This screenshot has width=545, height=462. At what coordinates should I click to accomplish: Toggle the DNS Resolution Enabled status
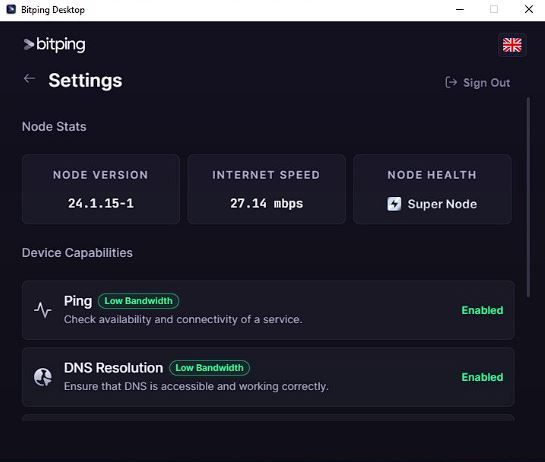tap(482, 377)
